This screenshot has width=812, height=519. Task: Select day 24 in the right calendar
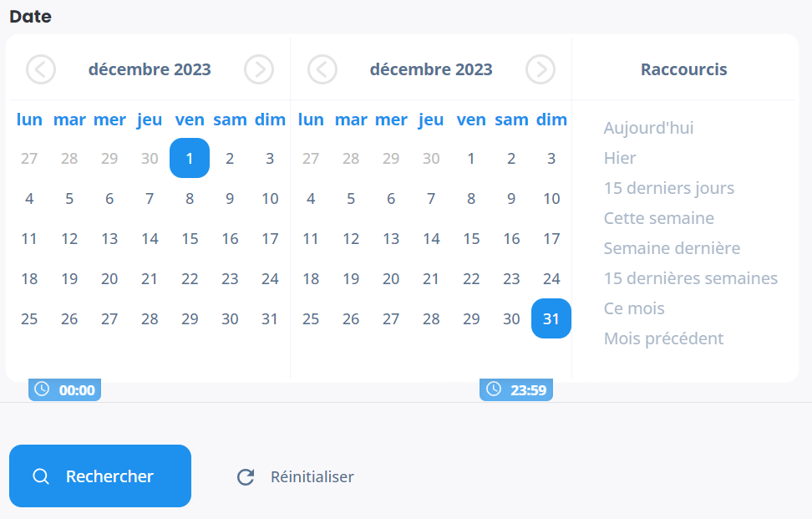pyautogui.click(x=551, y=279)
